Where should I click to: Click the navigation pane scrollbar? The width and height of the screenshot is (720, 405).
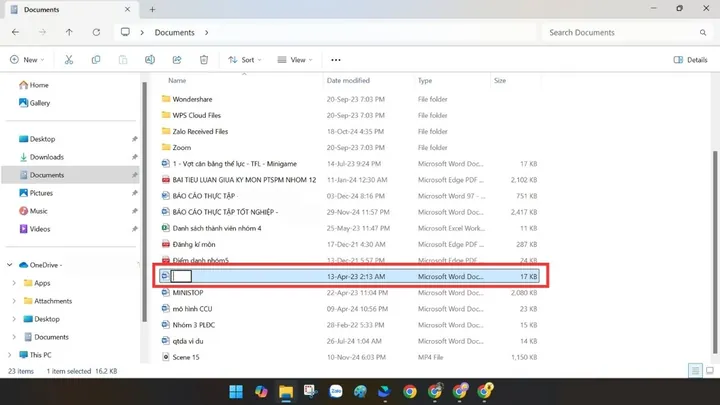(144, 202)
